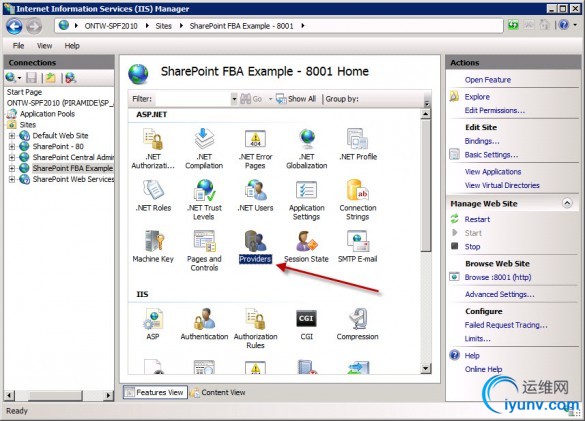This screenshot has width=585, height=421.
Task: Open Connection Strings feature
Action: [358, 200]
